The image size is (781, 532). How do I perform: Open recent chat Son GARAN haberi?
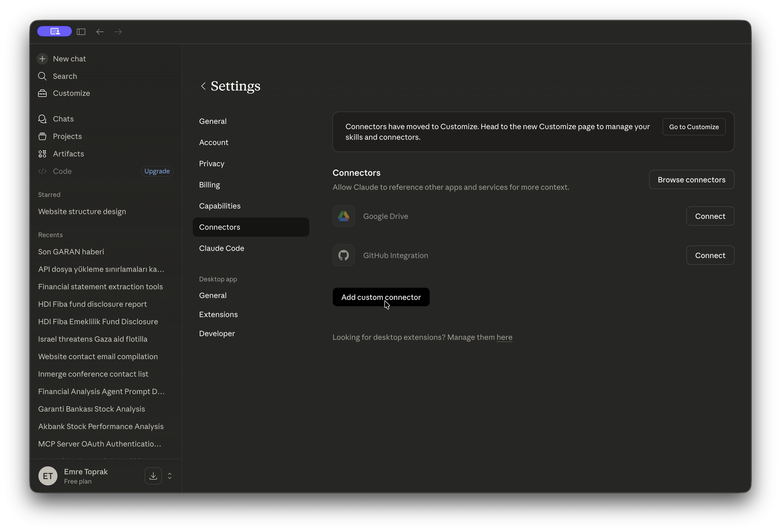pos(71,252)
